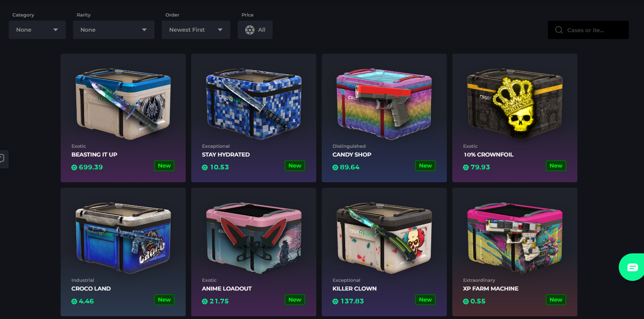Open the Rarity dropdown set to None
This screenshot has height=319, width=644.
114,30
